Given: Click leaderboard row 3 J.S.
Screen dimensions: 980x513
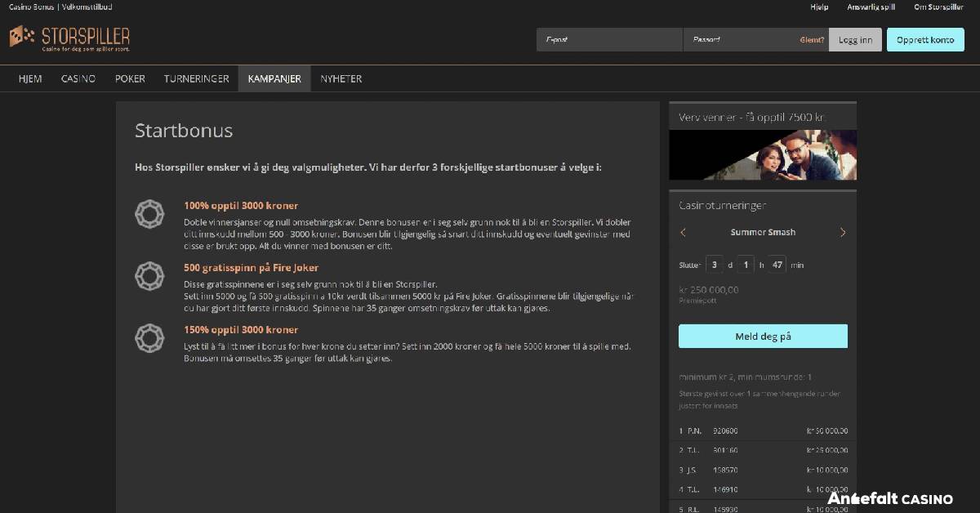Looking at the screenshot, I should coord(763,470).
